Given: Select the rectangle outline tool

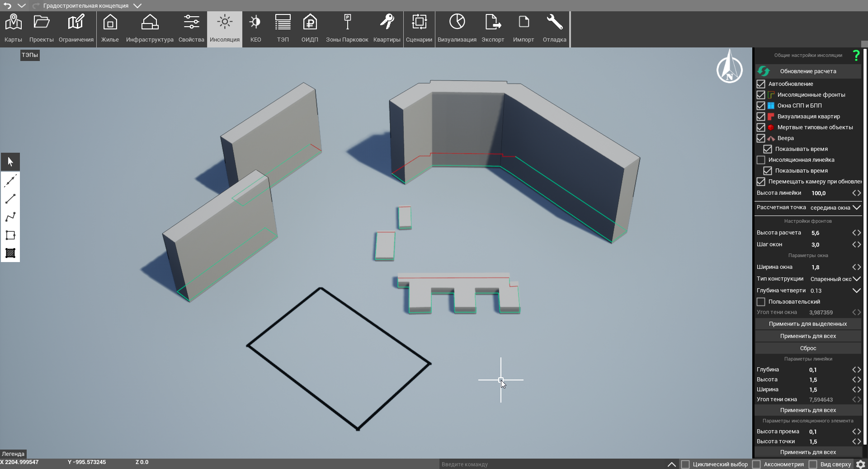Looking at the screenshot, I should (10, 235).
